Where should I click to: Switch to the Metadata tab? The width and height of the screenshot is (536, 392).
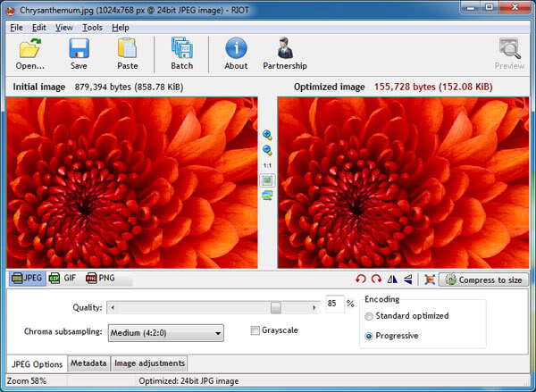[88, 363]
